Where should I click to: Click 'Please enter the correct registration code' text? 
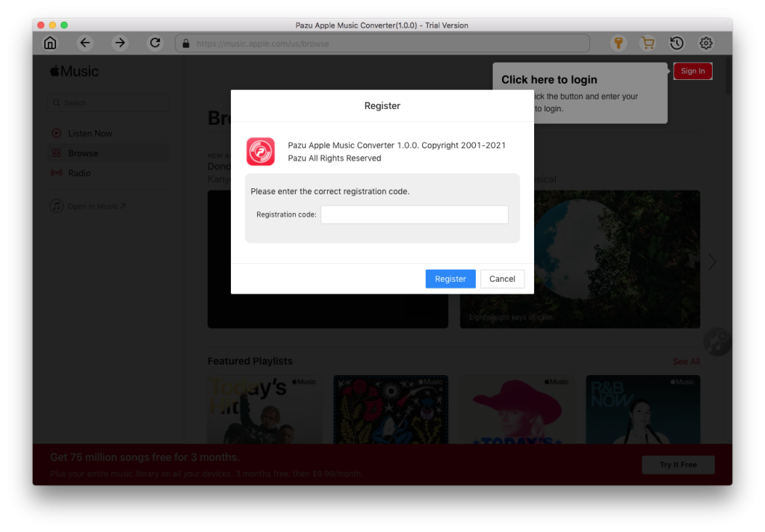[x=330, y=191]
